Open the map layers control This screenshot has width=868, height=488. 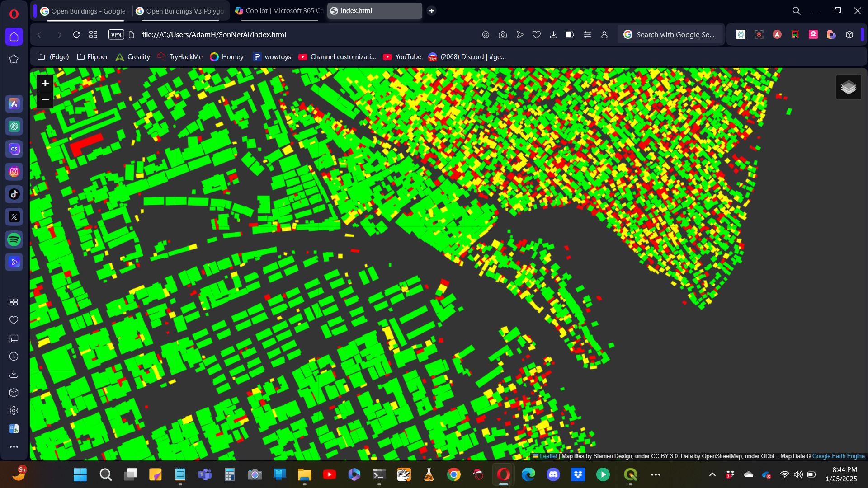(848, 87)
